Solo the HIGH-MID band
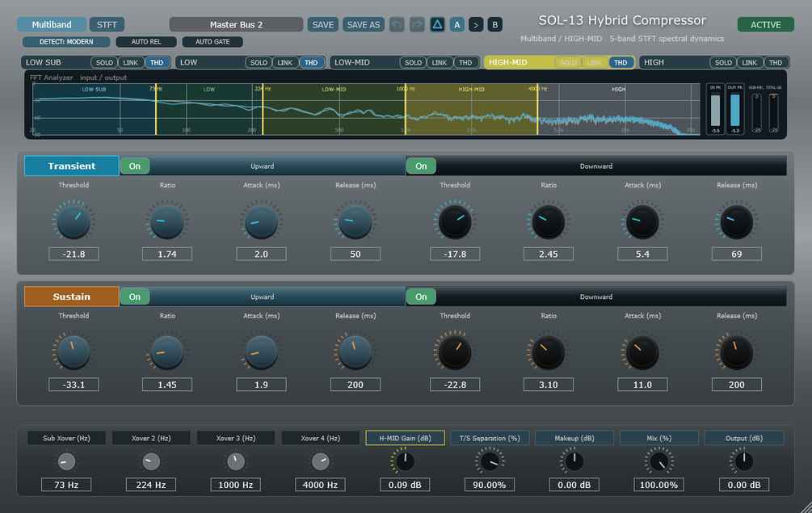Image resolution: width=812 pixels, height=513 pixels. tap(568, 63)
